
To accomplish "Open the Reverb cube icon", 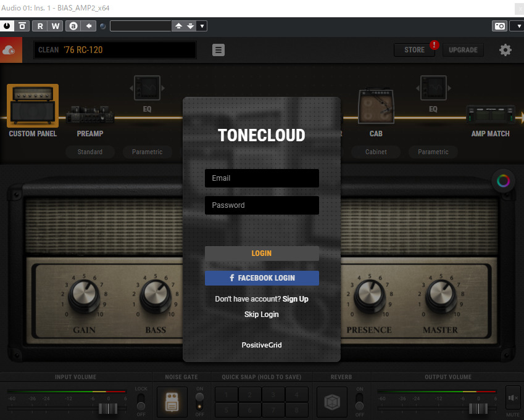I will tap(332, 402).
